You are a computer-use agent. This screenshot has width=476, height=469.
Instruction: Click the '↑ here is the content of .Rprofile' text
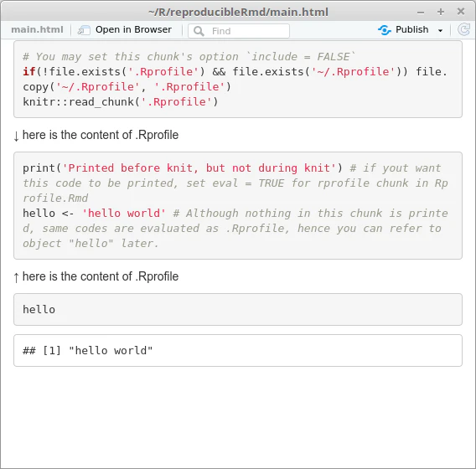click(96, 276)
